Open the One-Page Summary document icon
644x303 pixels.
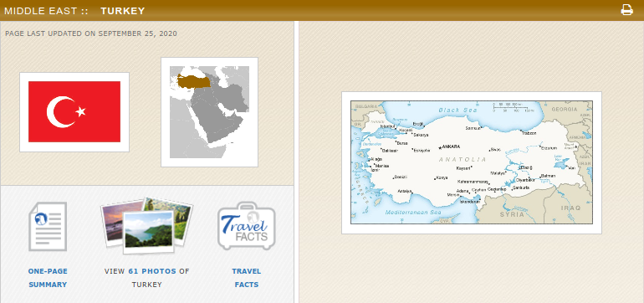tap(48, 226)
